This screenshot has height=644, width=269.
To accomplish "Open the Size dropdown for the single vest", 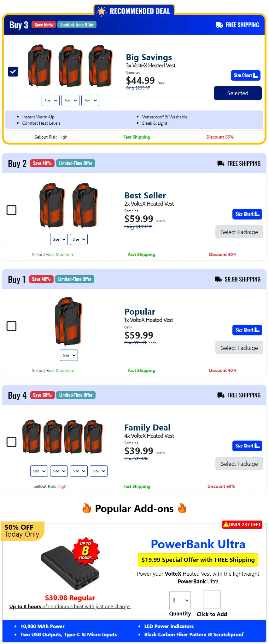I will pos(68,355).
